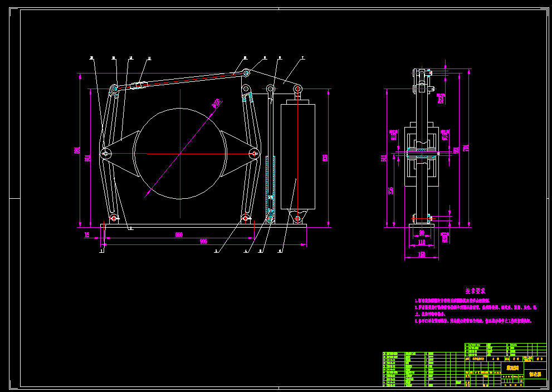Viewport: 552px width, 392px height.
Task: Select the 160 overall width dimension
Action: (x=422, y=254)
